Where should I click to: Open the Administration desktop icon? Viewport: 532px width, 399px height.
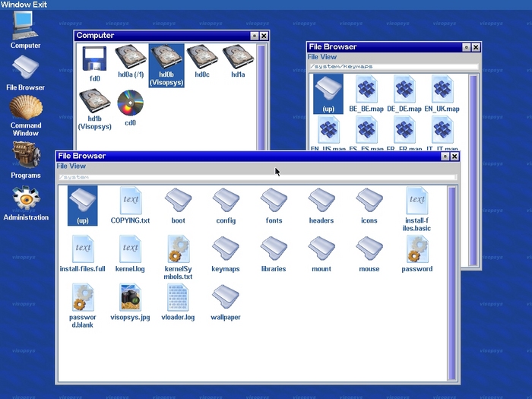pyautogui.click(x=25, y=199)
